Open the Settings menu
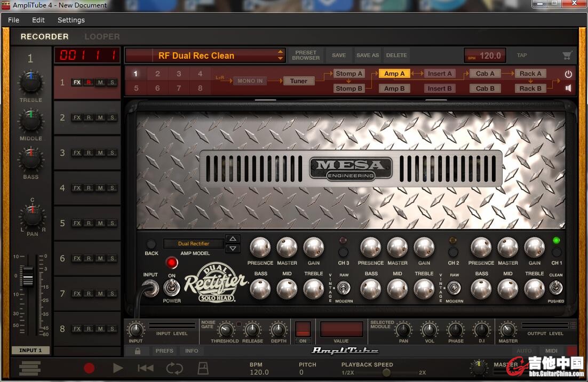 coord(71,20)
